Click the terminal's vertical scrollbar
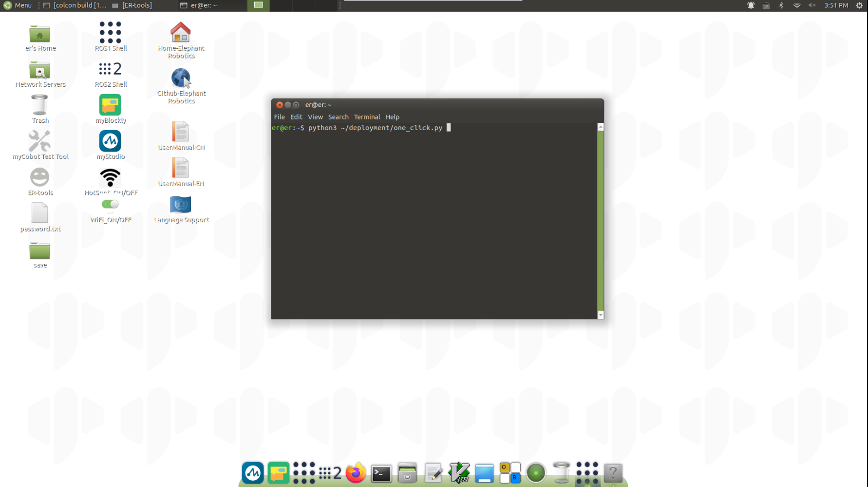The height and width of the screenshot is (487, 868). [x=601, y=219]
